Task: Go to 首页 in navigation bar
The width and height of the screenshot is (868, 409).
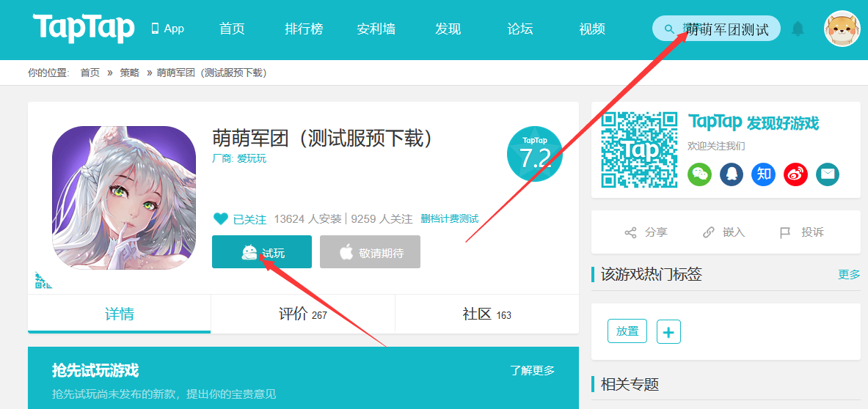Action: pyautogui.click(x=232, y=29)
